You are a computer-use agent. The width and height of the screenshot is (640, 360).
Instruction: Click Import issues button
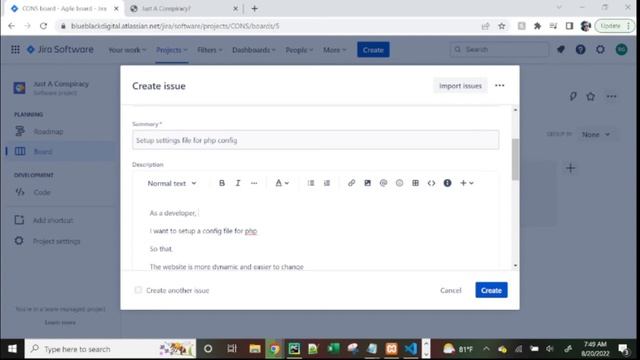[x=460, y=86]
